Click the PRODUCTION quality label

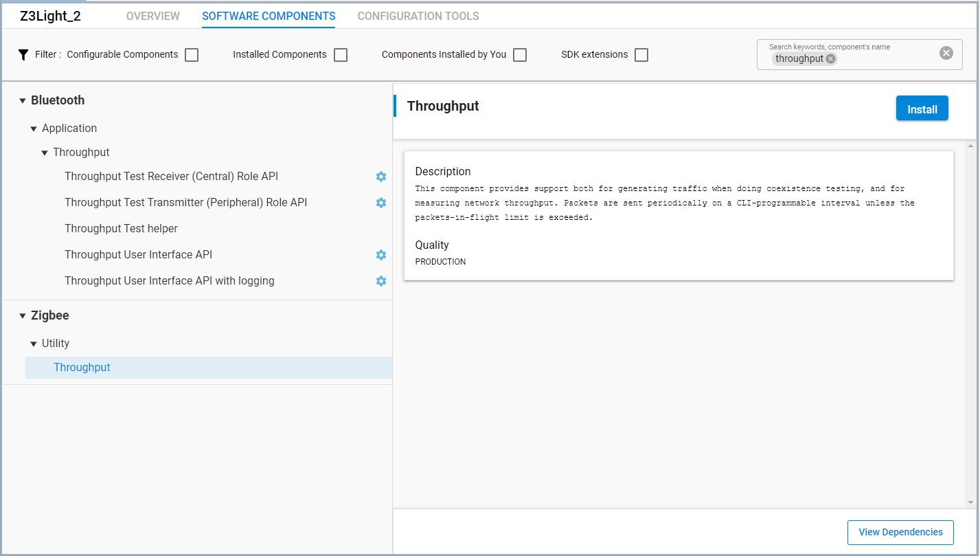pos(440,262)
